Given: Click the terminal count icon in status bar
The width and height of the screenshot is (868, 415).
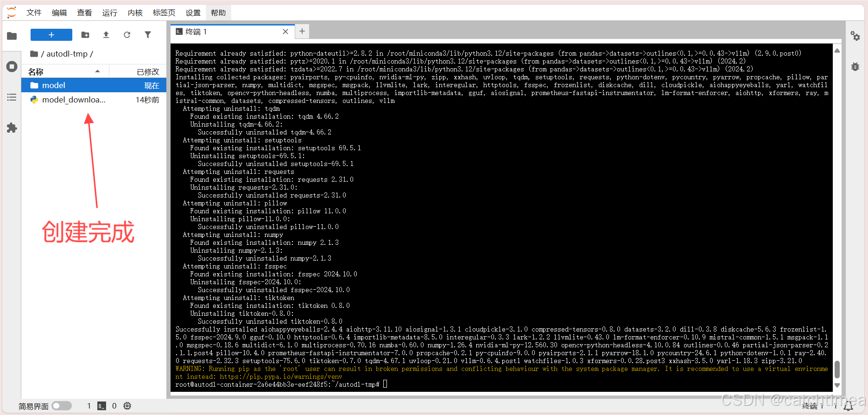Looking at the screenshot, I should 101,406.
